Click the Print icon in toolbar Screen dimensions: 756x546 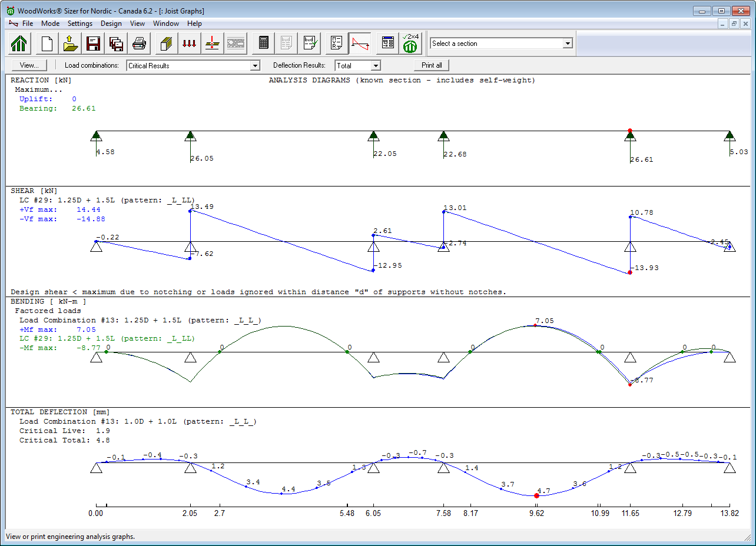point(139,44)
